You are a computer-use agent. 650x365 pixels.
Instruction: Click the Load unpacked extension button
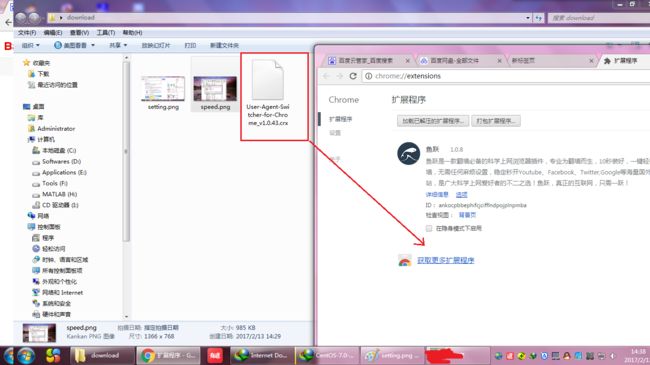pyautogui.click(x=433, y=121)
